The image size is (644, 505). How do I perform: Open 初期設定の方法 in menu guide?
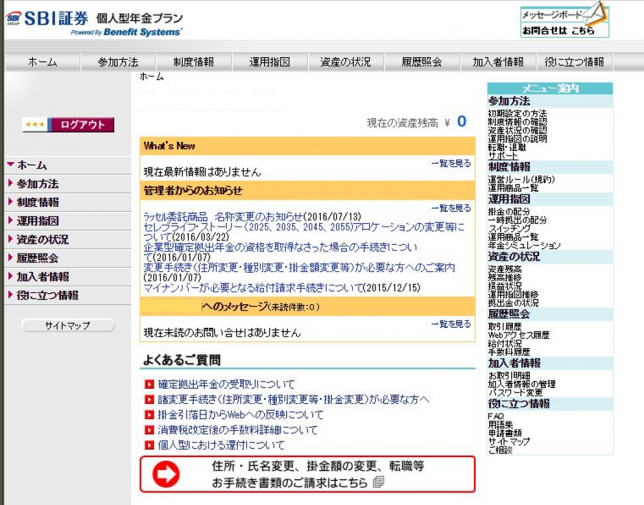click(x=517, y=113)
